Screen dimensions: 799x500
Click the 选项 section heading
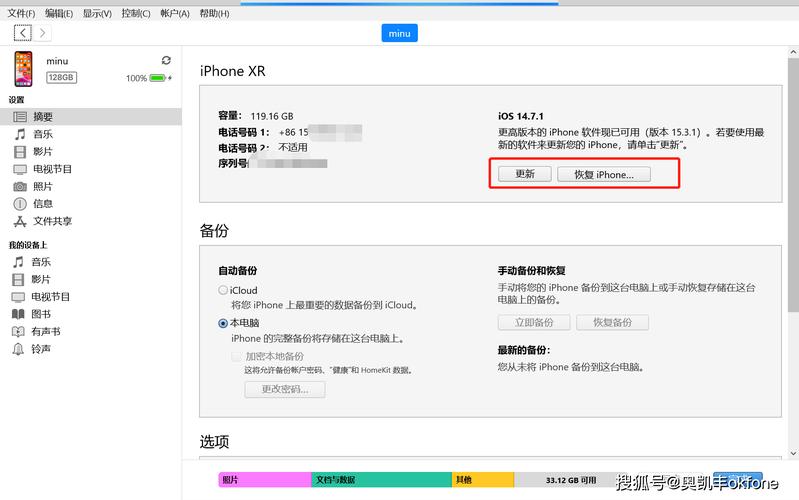[x=214, y=441]
